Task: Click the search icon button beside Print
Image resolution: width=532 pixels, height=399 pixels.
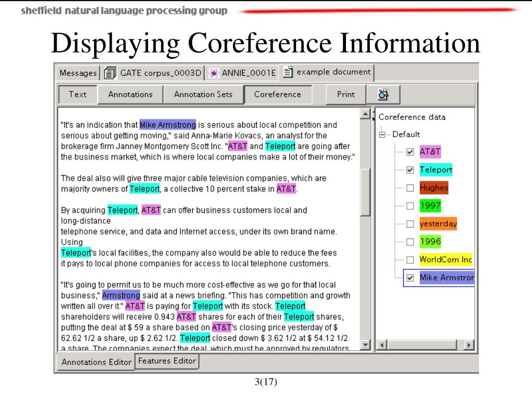Action: 383,95
